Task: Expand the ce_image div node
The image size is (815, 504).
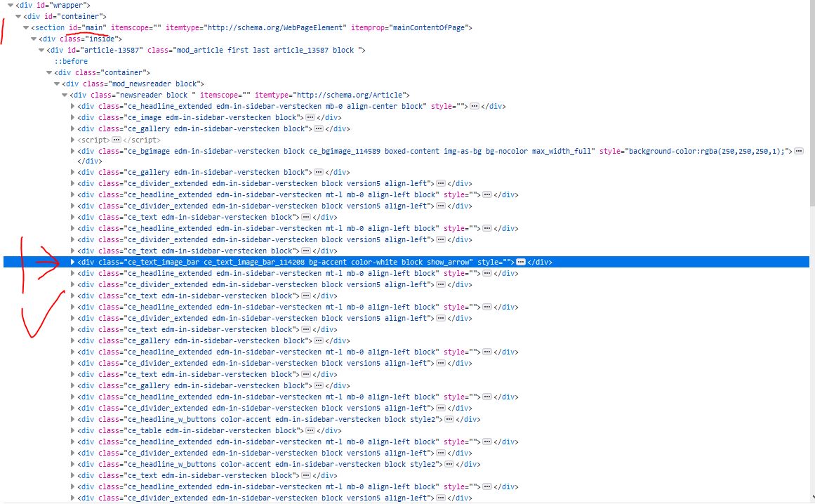Action: click(73, 117)
